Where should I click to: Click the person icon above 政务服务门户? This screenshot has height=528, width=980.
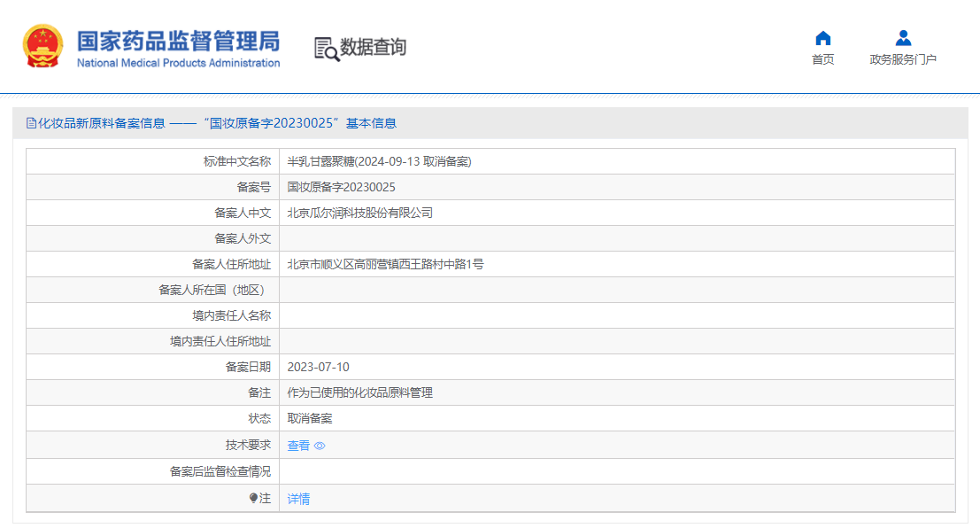[x=903, y=38]
